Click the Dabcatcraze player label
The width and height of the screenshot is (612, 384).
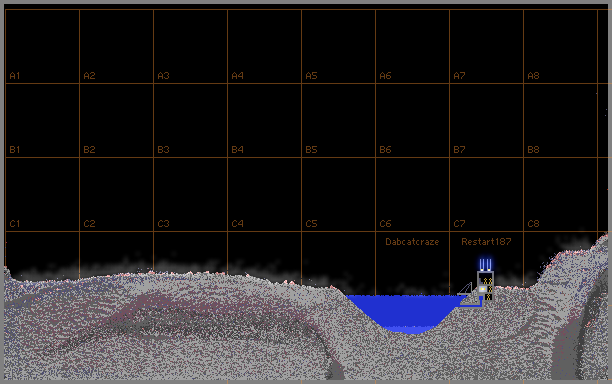(412, 242)
